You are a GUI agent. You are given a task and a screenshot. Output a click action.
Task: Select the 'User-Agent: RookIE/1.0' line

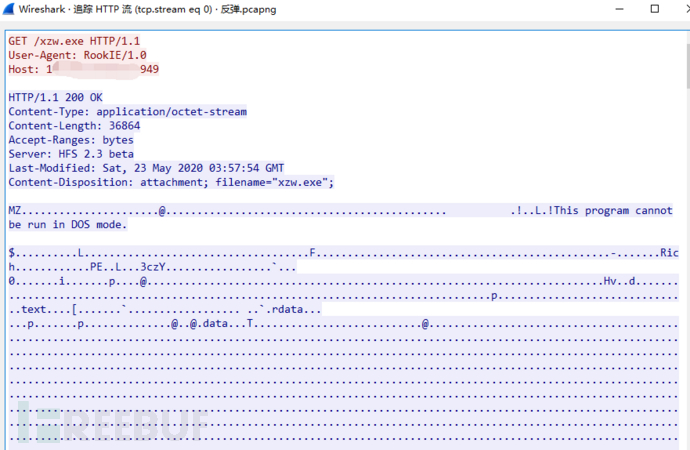pyautogui.click(x=77, y=55)
